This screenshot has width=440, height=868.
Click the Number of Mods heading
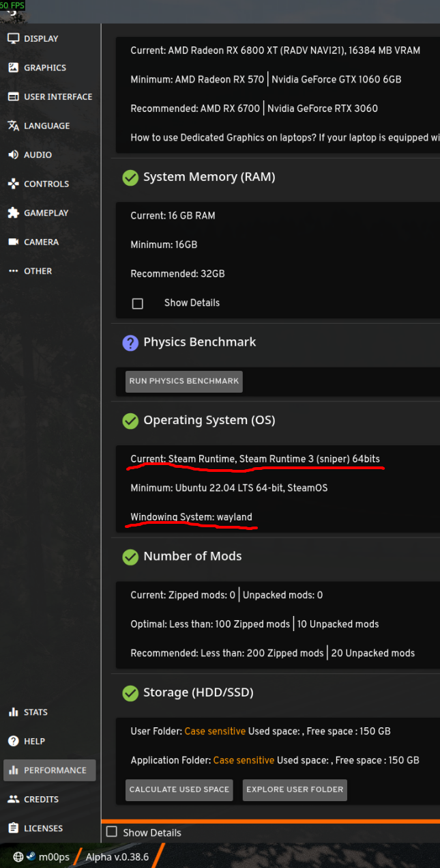click(x=192, y=556)
